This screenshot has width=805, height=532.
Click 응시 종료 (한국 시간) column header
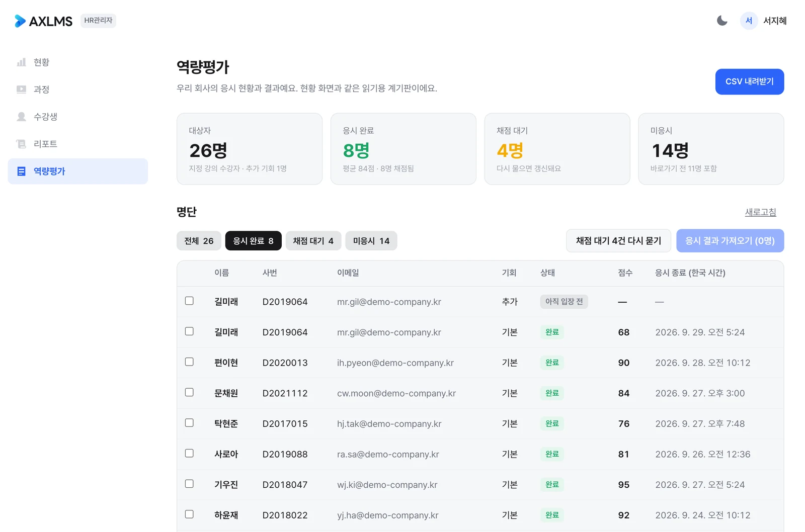[690, 273]
